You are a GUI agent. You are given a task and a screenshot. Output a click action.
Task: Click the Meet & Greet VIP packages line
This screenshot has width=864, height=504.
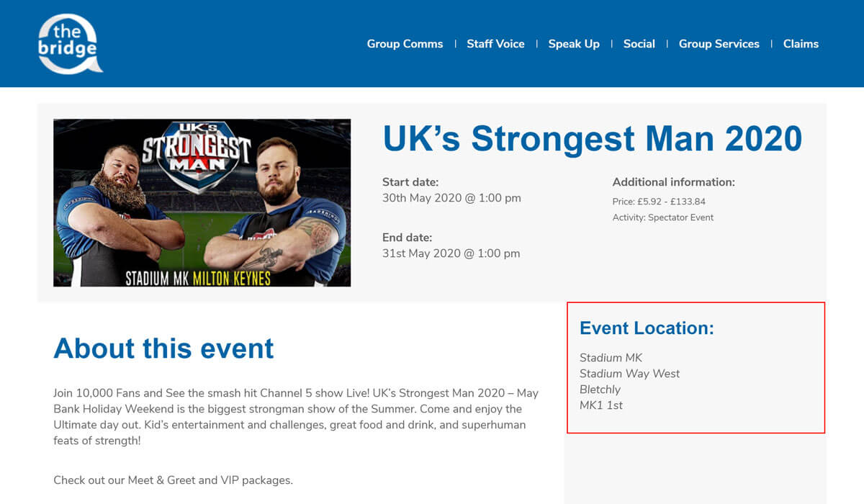(x=173, y=480)
